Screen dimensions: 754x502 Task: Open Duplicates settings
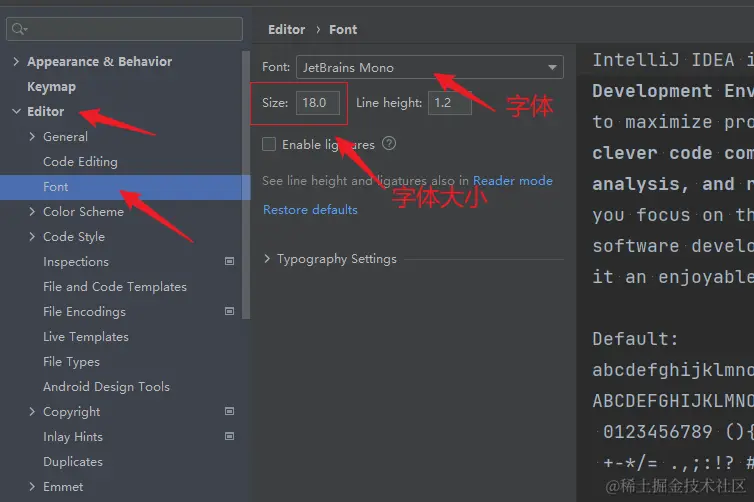click(x=73, y=462)
